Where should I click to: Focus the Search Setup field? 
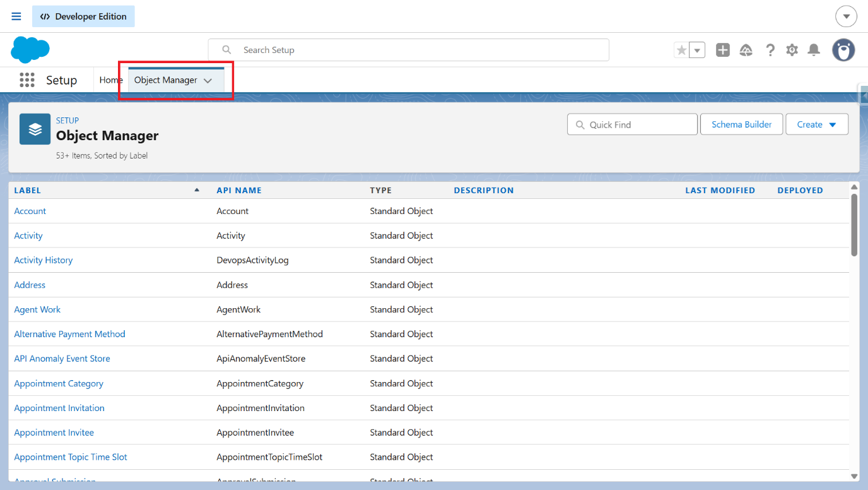pyautogui.click(x=408, y=50)
